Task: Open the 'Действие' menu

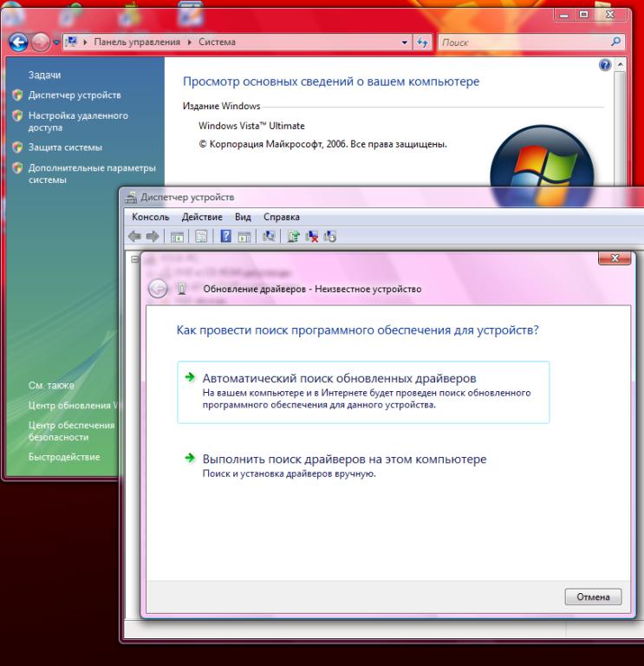Action: click(x=202, y=217)
